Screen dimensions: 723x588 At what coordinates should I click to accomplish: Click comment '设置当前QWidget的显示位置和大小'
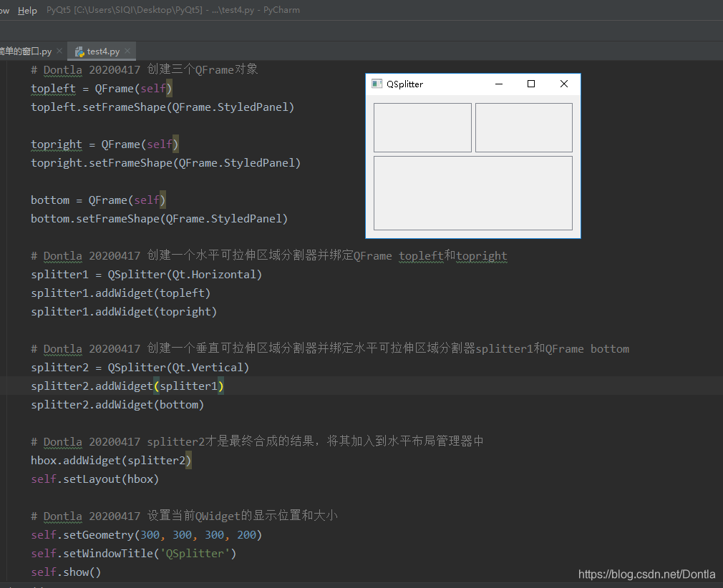pyautogui.click(x=184, y=516)
